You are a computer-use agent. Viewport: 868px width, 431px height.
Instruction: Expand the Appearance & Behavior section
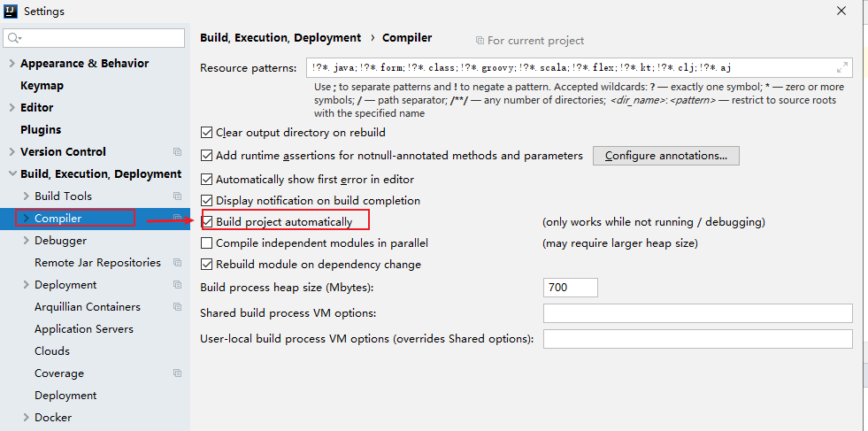(12, 64)
